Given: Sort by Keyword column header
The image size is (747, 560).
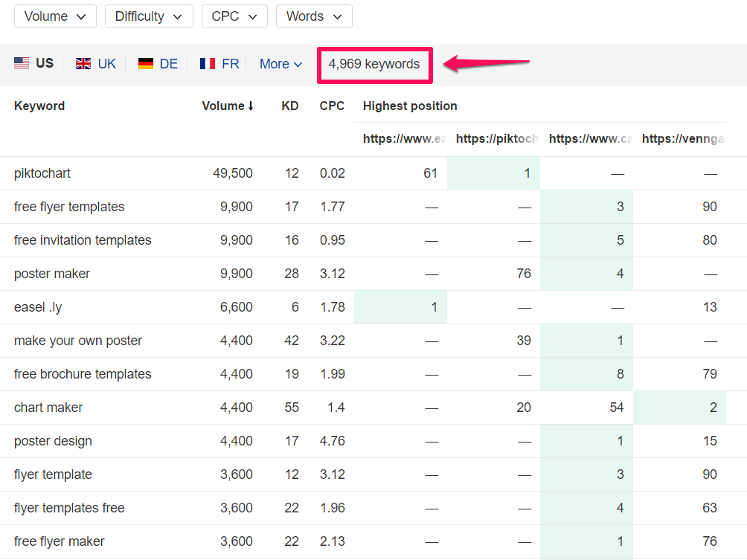Looking at the screenshot, I should pyautogui.click(x=39, y=106).
